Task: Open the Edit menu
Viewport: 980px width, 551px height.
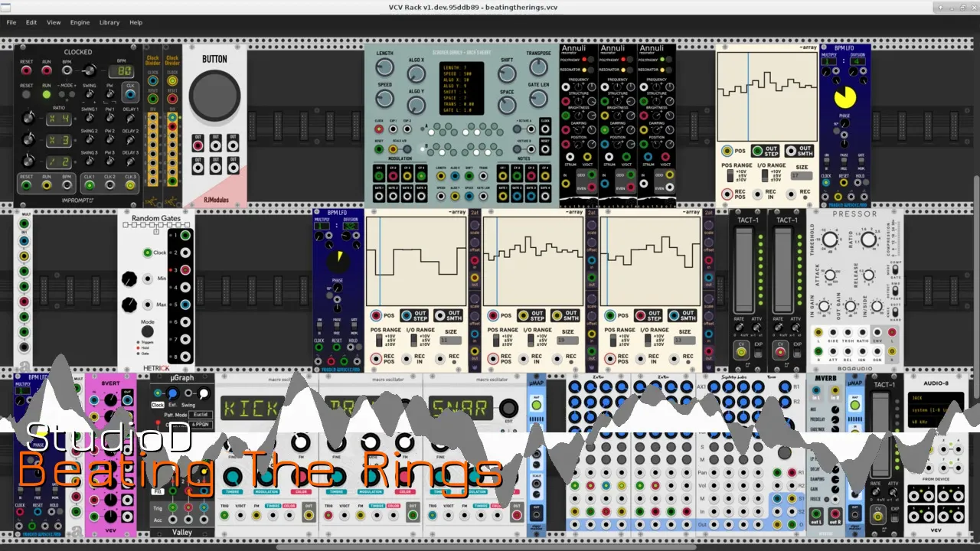Action: pos(31,22)
